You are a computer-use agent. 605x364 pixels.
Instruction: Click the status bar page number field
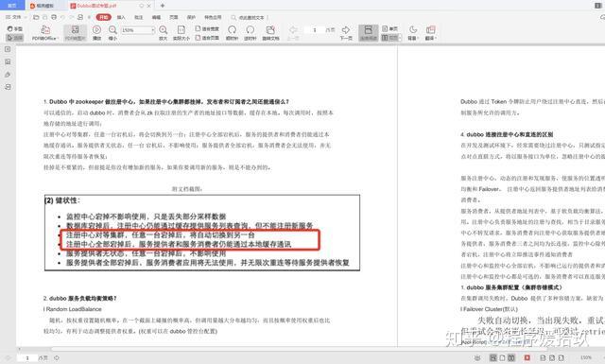tap(27, 358)
